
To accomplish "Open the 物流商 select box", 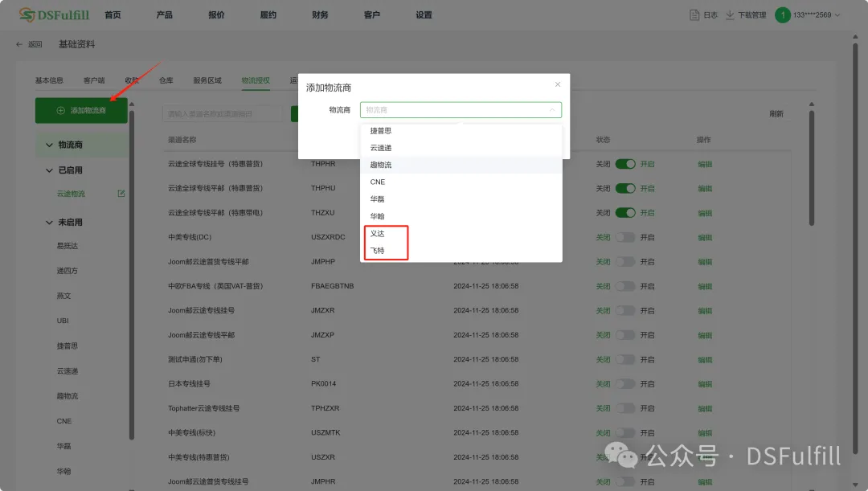I will pos(461,109).
